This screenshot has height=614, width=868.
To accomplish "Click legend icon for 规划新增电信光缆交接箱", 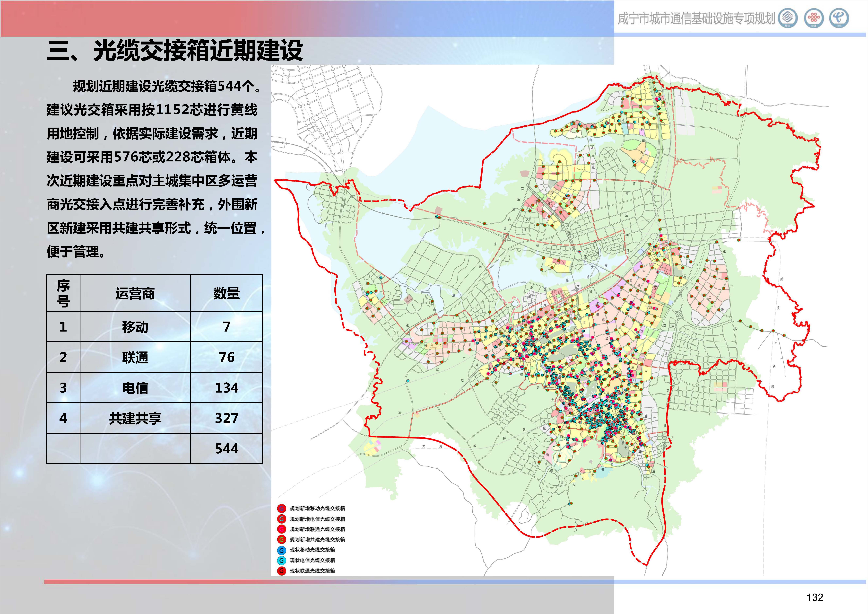I will click(282, 519).
